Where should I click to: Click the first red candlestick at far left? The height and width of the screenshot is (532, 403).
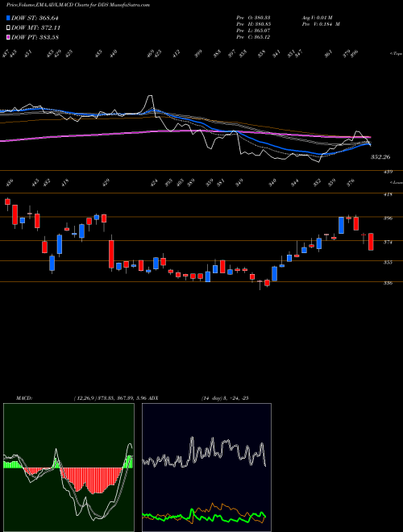coord(7,202)
